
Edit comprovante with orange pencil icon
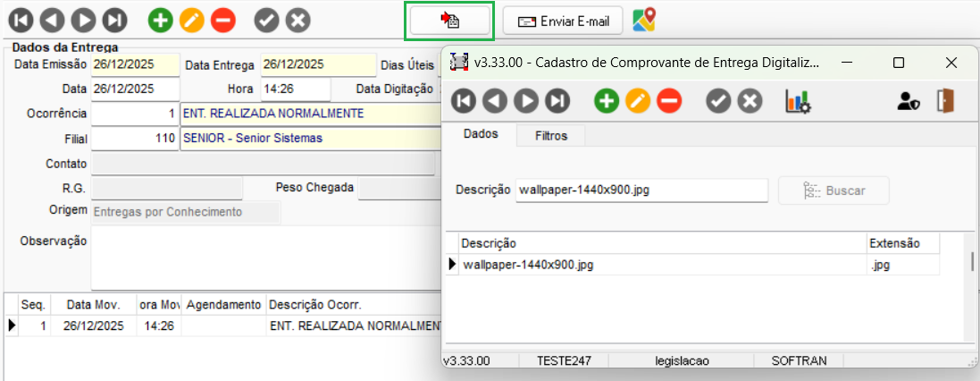click(x=638, y=101)
